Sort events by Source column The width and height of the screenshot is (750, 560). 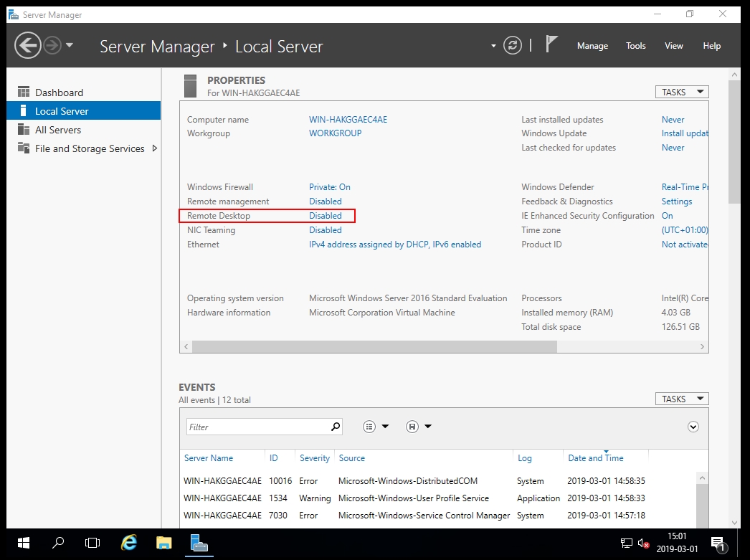[351, 458]
